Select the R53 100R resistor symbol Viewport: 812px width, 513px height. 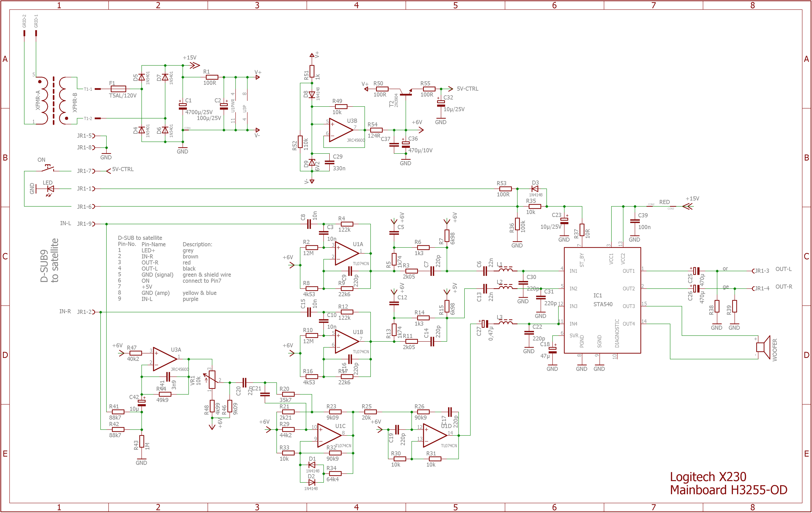click(505, 189)
